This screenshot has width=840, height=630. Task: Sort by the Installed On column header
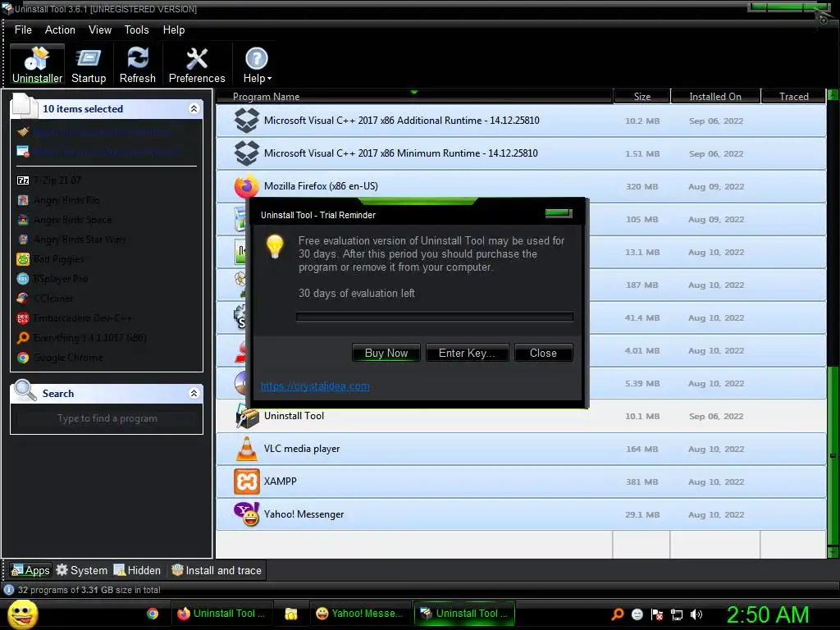pos(715,97)
